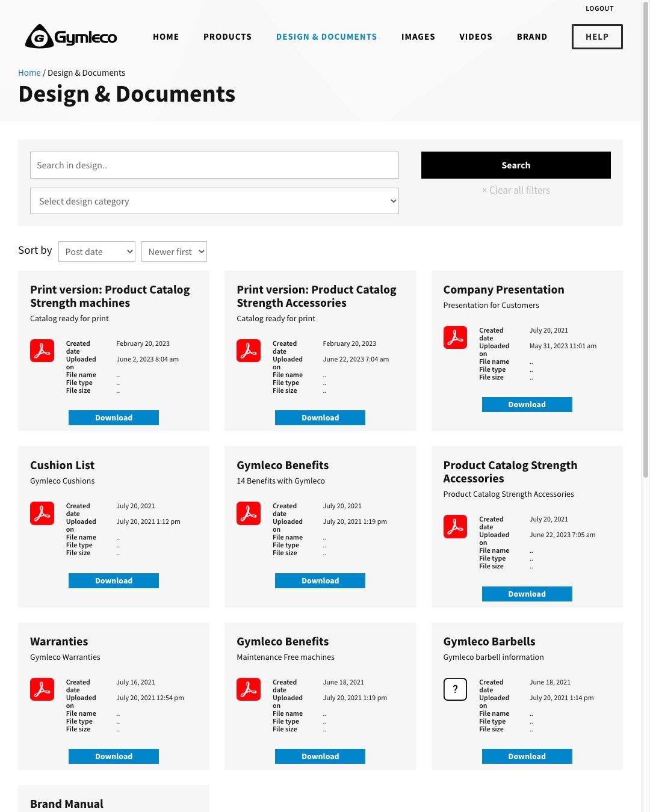
Task: Click the '14 Benefits with Gymleco' subtitle
Action: coord(281,481)
